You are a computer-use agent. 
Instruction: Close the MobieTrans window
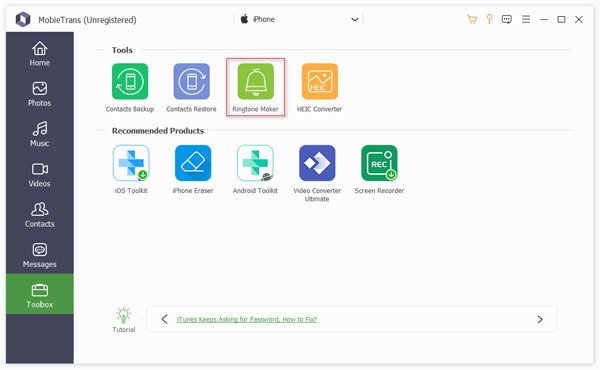579,19
